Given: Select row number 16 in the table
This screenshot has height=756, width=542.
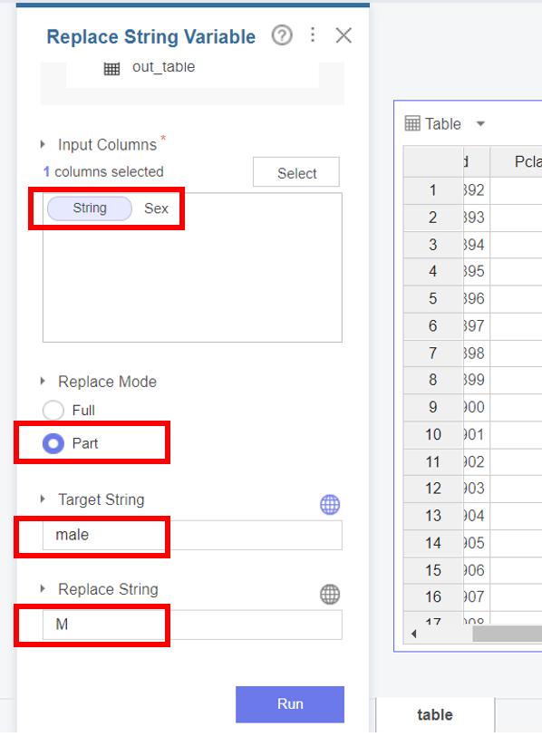Looking at the screenshot, I should point(433,596).
